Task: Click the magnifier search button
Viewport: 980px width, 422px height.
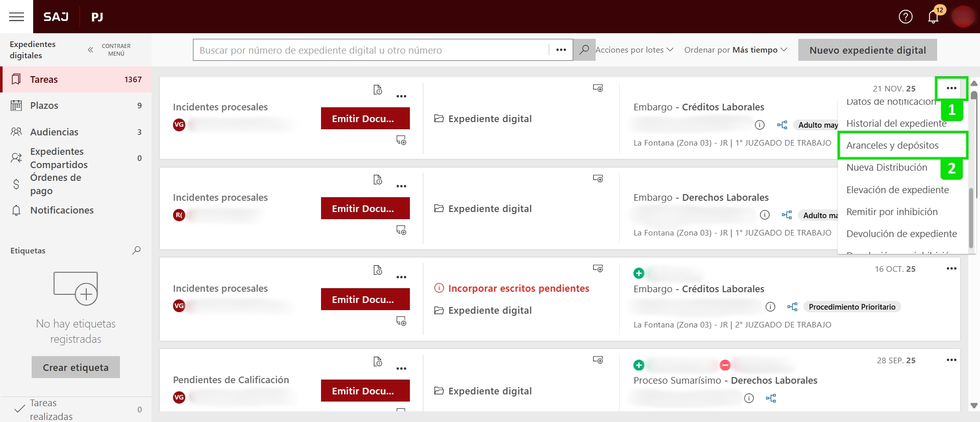Action: click(x=584, y=50)
